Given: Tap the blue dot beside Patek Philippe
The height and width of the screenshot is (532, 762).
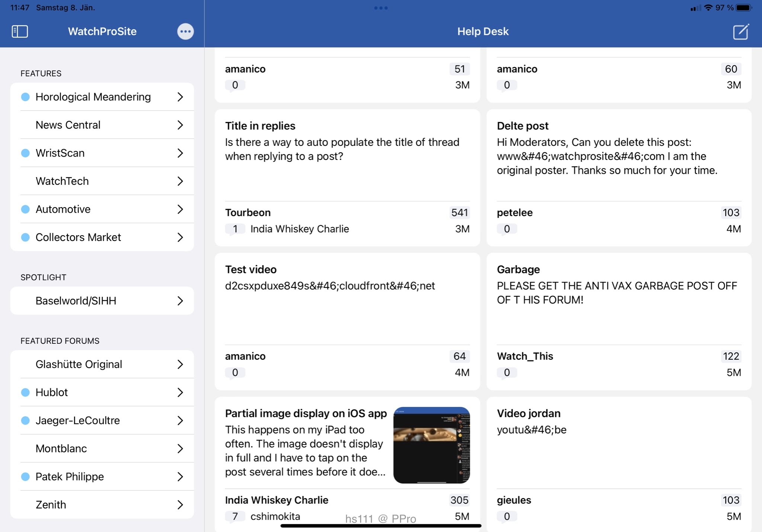Looking at the screenshot, I should 25,477.
